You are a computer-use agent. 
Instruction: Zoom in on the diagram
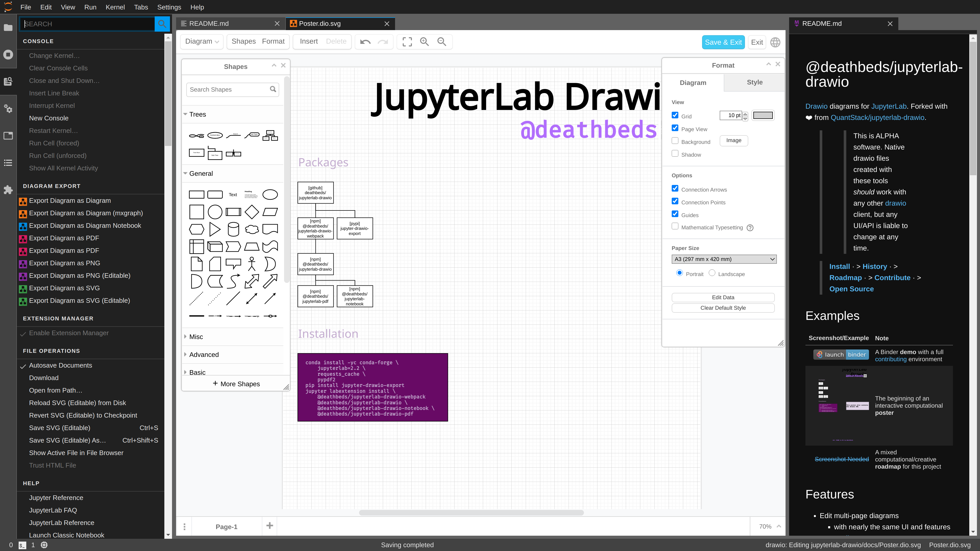pyautogui.click(x=424, y=41)
